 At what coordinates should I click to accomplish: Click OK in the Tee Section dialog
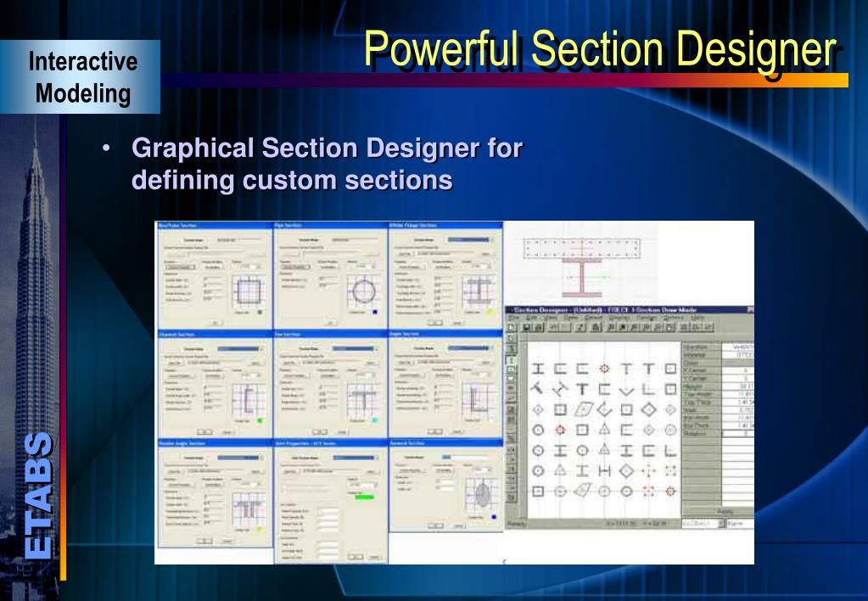point(319,432)
